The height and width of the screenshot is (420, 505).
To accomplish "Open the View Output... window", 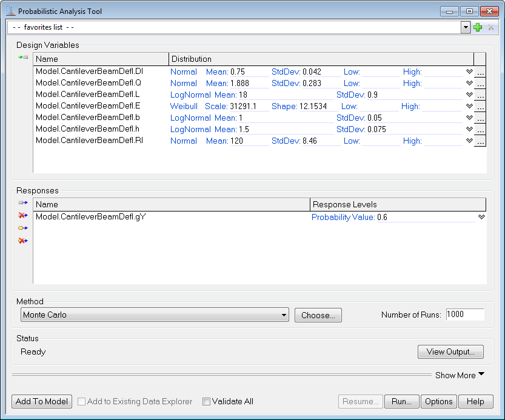I will tap(450, 352).
